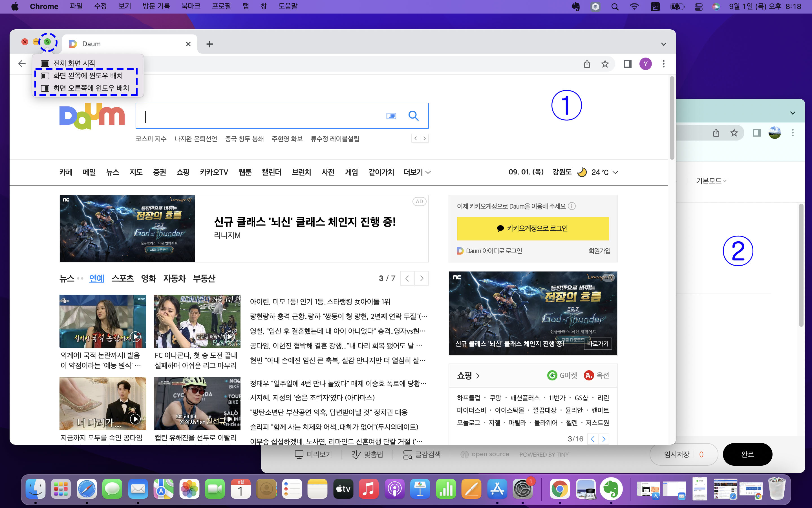Image resolution: width=812 pixels, height=508 pixels.
Task: Go to next trending keywords with right arrow
Action: coord(424,138)
